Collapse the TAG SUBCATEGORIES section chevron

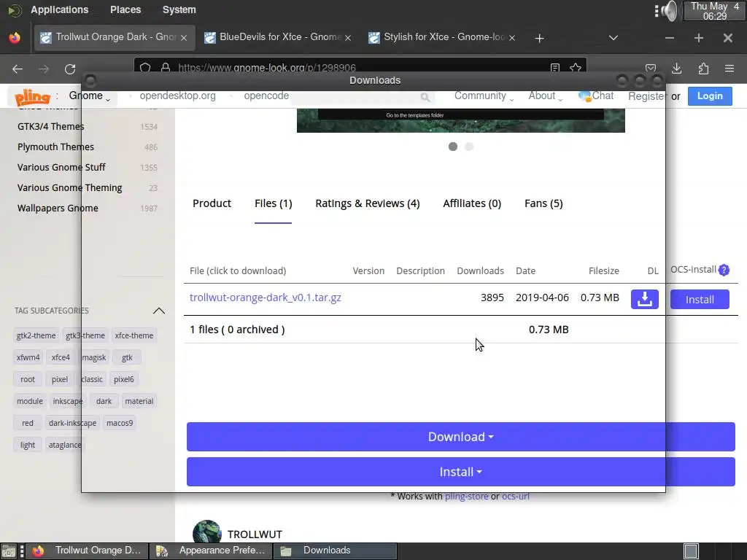(x=158, y=311)
